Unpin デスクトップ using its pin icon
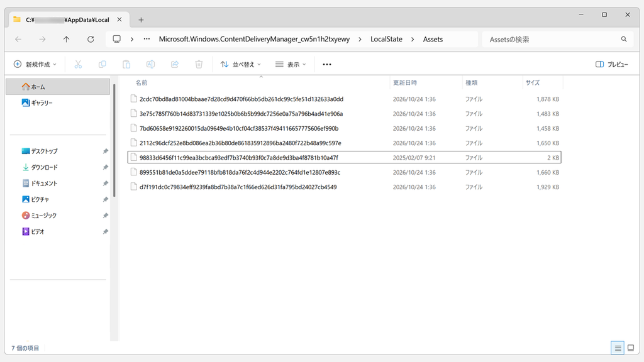The image size is (644, 362). pyautogui.click(x=106, y=151)
